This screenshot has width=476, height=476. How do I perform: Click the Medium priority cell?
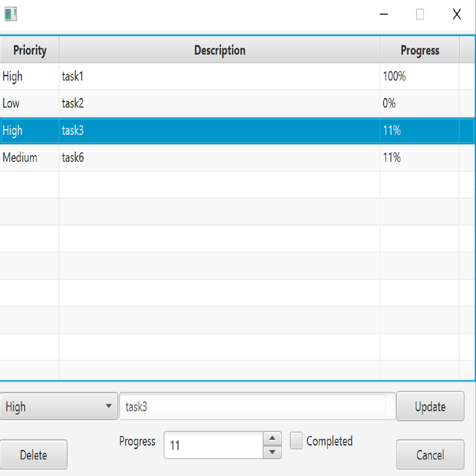click(x=20, y=158)
